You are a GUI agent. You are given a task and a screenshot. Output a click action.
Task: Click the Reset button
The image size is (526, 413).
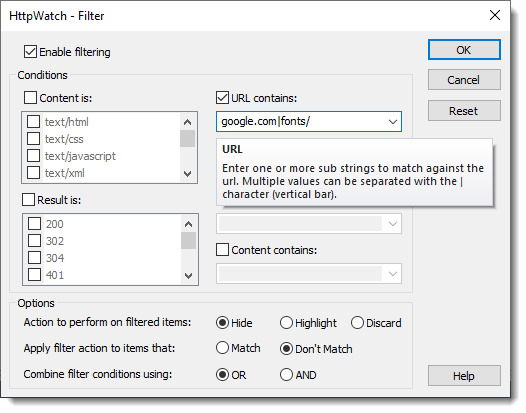coord(464,111)
